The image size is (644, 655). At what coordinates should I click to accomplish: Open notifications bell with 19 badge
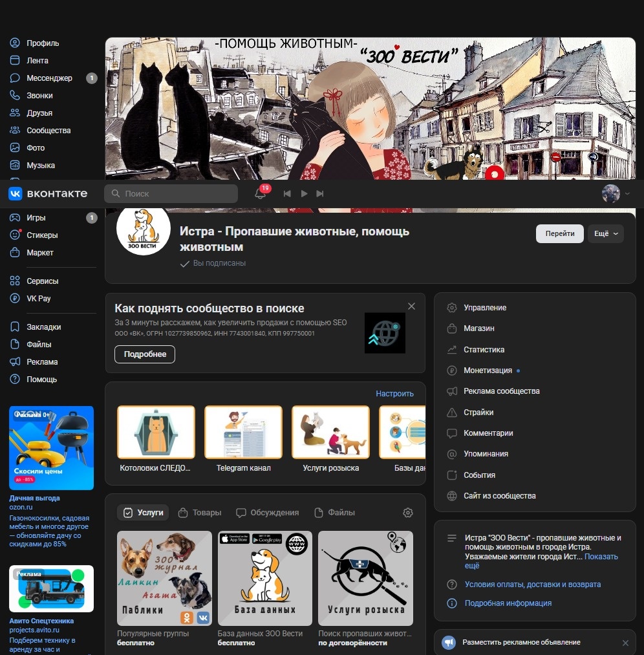[261, 193]
